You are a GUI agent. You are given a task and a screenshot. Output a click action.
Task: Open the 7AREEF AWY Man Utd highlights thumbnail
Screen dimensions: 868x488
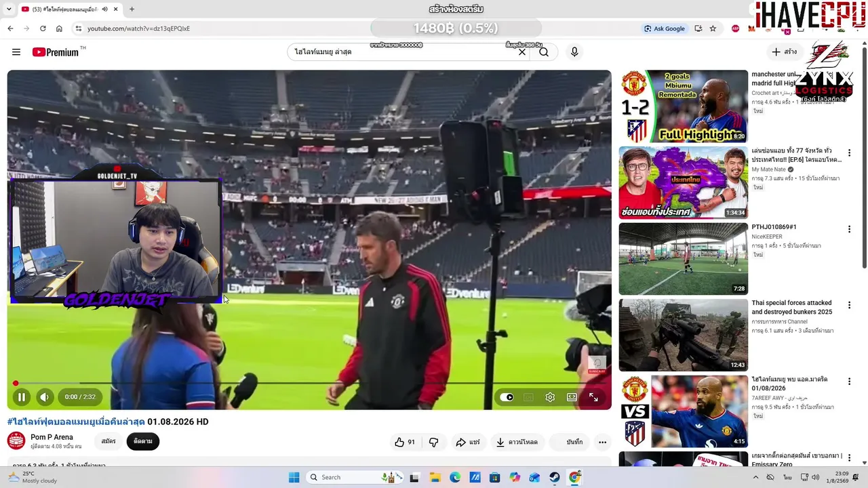pos(684,411)
